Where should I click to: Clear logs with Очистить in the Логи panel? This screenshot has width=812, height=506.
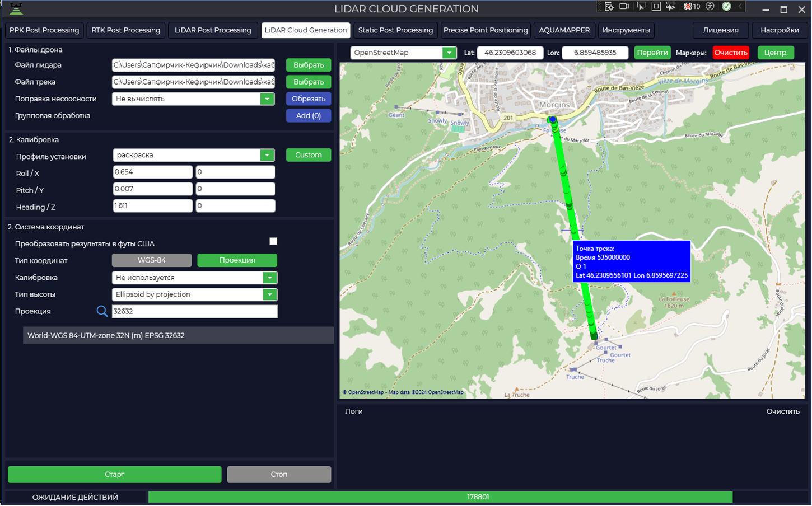tap(783, 411)
